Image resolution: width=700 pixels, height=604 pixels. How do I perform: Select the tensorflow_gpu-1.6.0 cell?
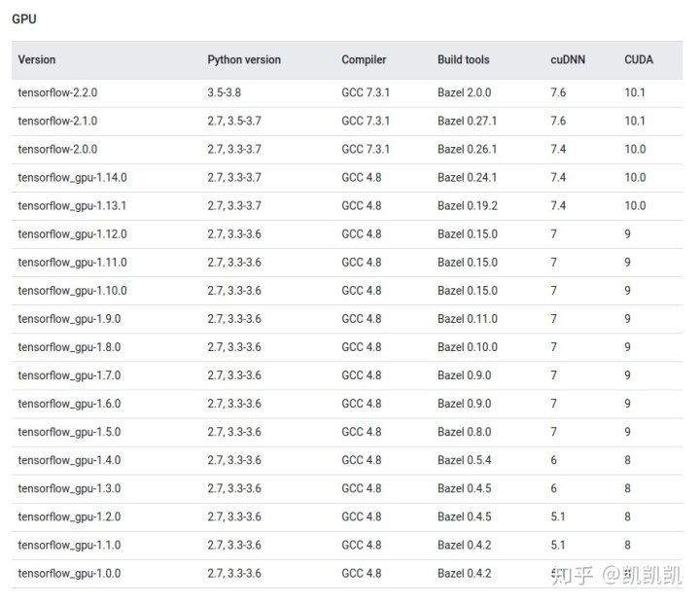click(69, 404)
